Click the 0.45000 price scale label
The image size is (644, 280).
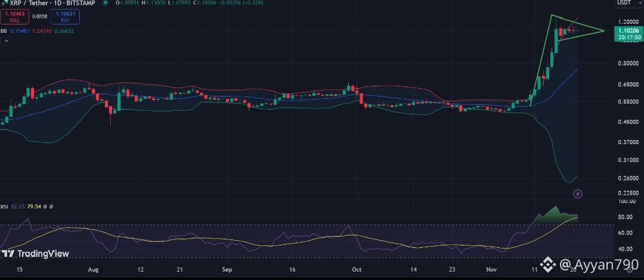(x=629, y=122)
